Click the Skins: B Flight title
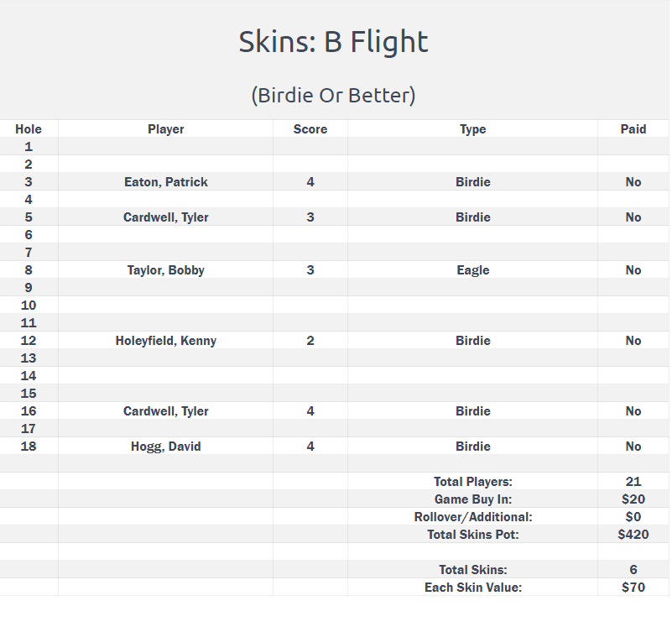Screen dimensions: 672x627 click(x=333, y=42)
